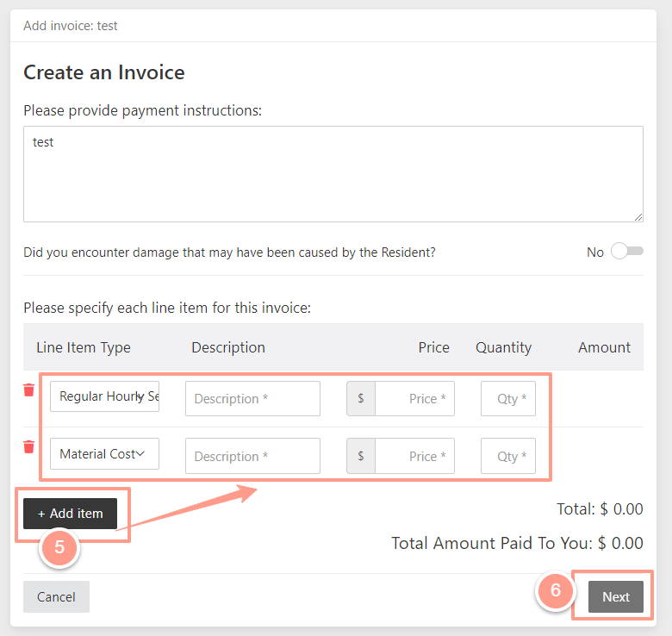
Task: Click the dollar sign prefix in second row
Action: (361, 456)
